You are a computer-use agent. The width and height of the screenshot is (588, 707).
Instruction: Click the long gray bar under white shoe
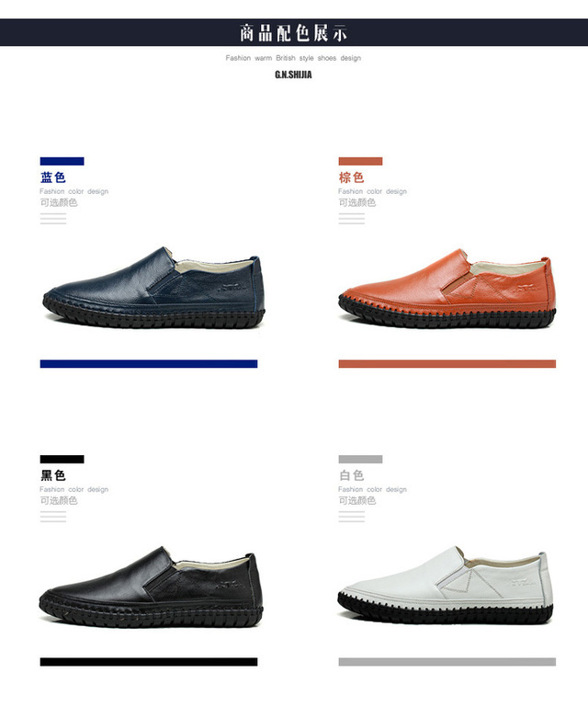(x=447, y=662)
